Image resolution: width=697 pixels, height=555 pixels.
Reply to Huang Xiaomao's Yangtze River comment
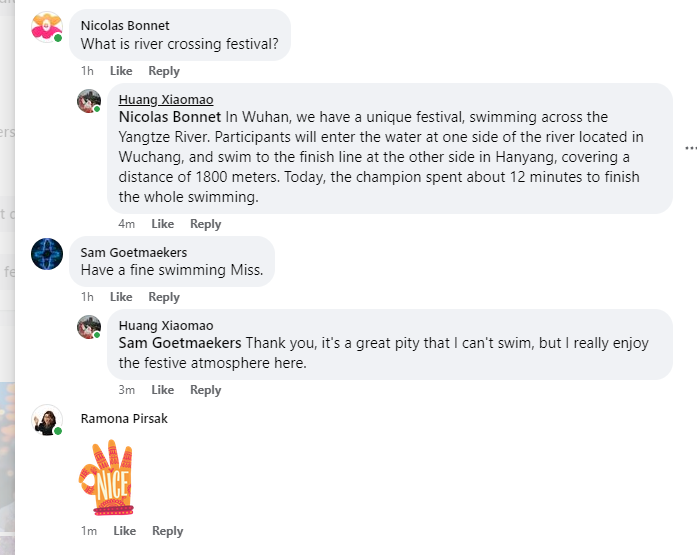[205, 224]
